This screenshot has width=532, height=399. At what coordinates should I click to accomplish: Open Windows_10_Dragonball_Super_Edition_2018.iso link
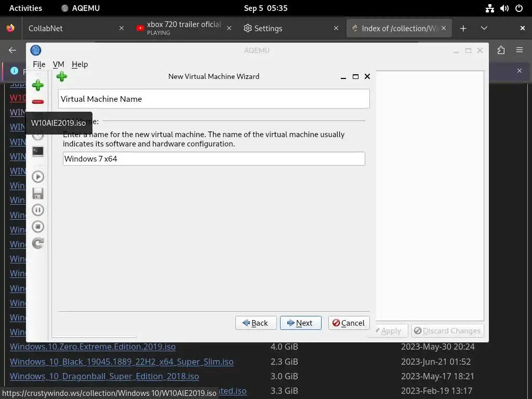(x=104, y=376)
